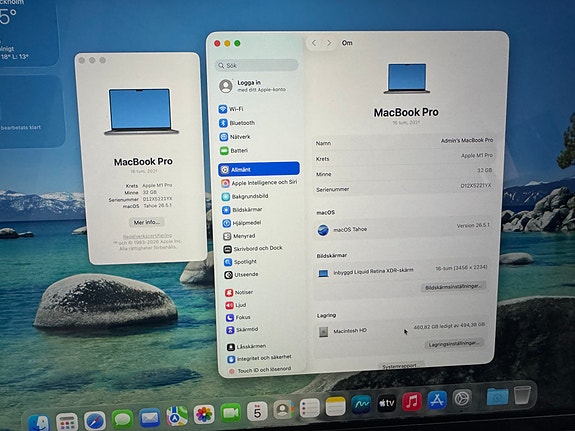Open Reminders in the Dock
Viewport: 575px width, 431px height.
point(310,408)
